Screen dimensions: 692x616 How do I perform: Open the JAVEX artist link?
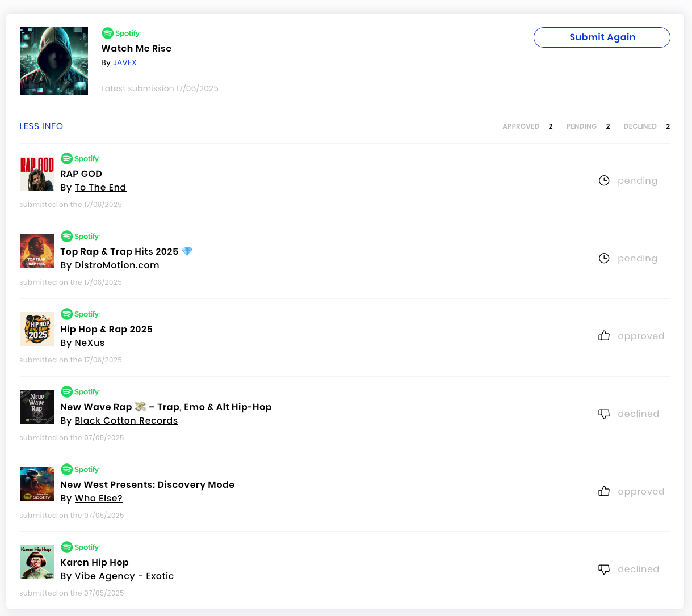coord(125,63)
